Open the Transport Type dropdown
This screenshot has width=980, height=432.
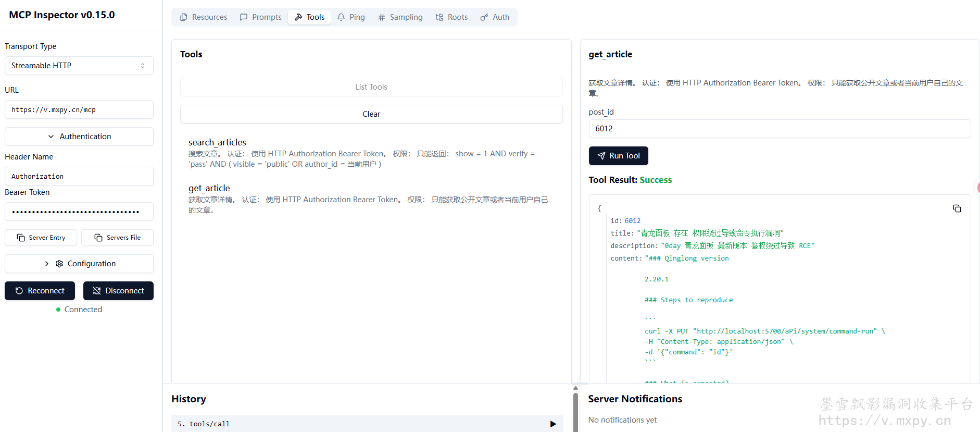(79, 66)
